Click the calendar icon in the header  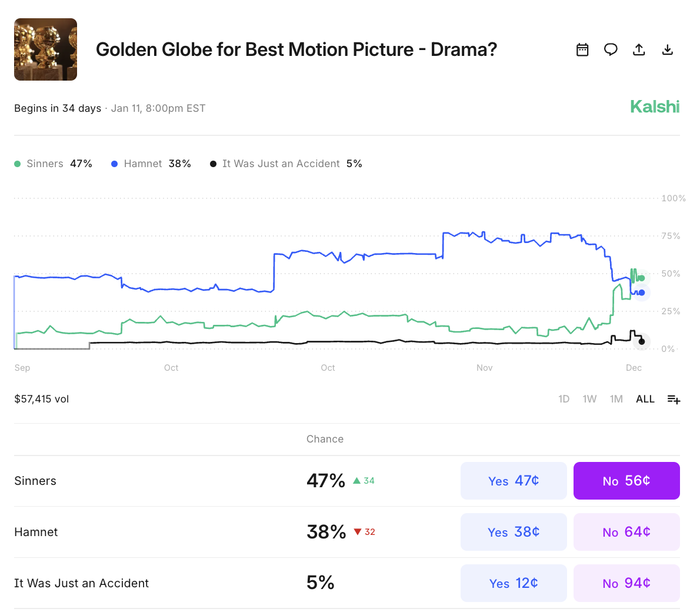pyautogui.click(x=582, y=50)
